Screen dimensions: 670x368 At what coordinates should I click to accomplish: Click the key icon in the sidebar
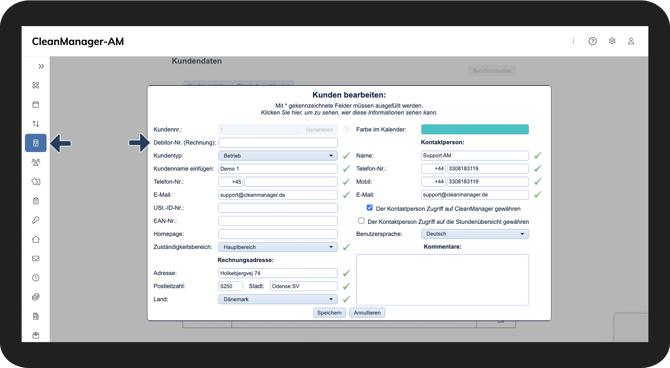tap(36, 220)
